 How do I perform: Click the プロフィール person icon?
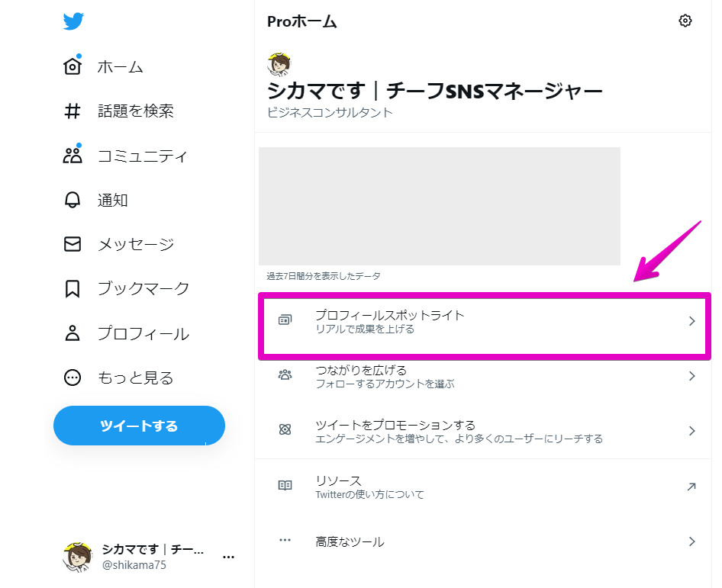pos(73,333)
